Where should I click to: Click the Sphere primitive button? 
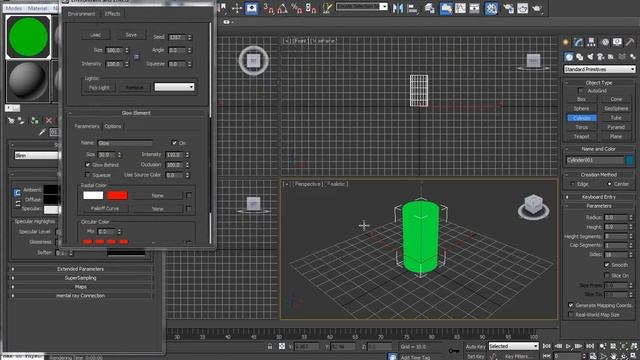(581, 109)
